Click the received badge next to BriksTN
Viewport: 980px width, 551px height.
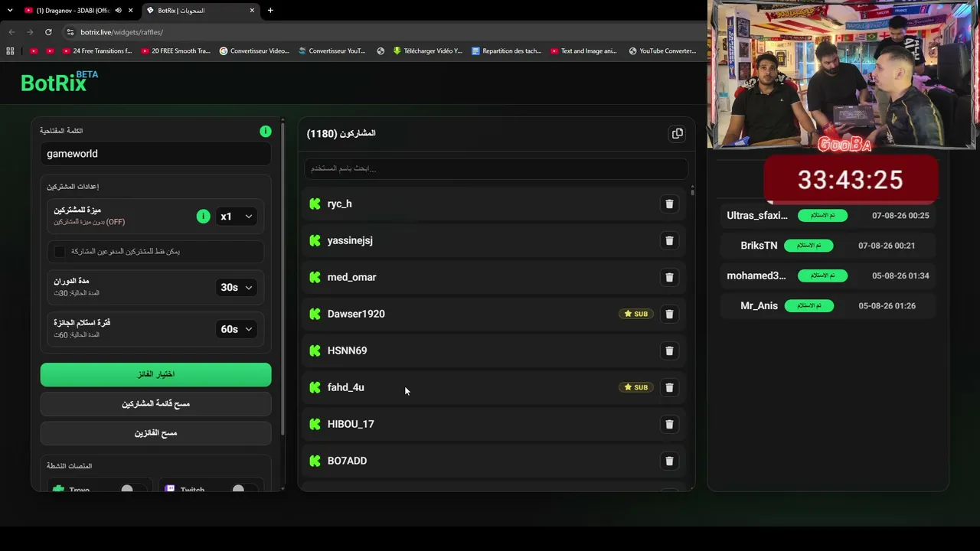tap(808, 246)
